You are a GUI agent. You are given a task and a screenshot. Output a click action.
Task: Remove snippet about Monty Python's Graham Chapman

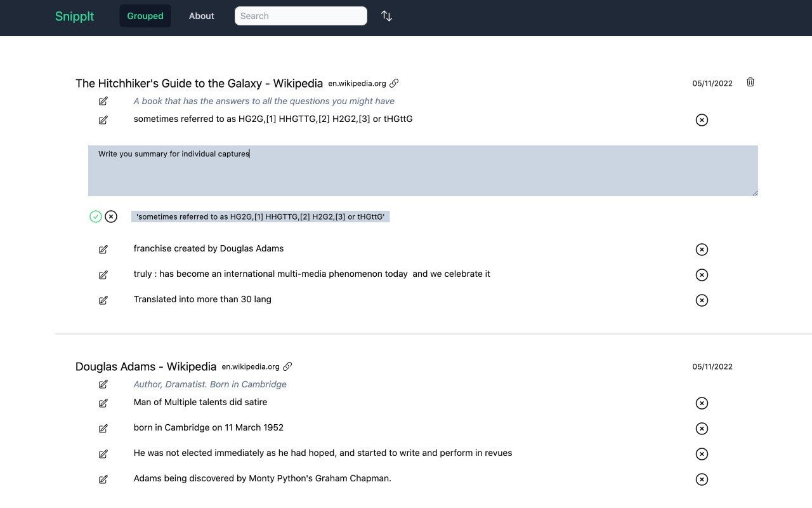pyautogui.click(x=702, y=479)
